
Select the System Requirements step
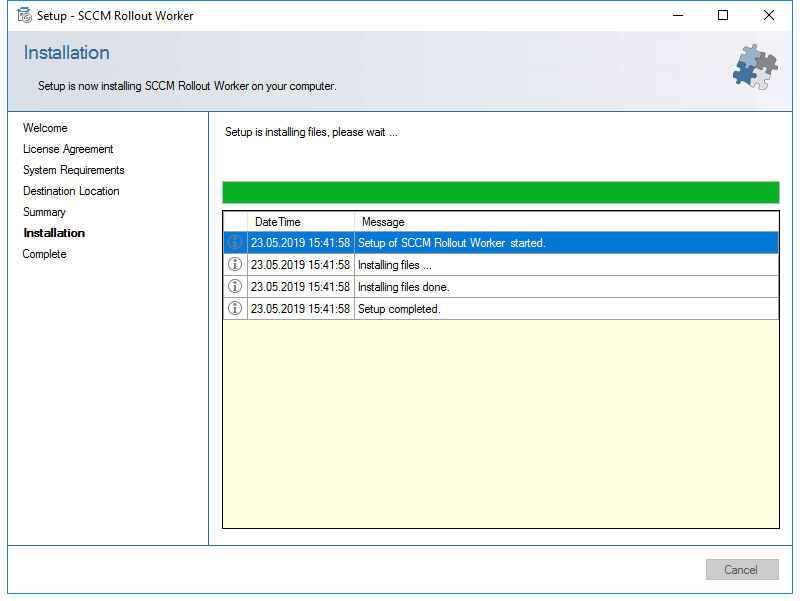point(73,170)
